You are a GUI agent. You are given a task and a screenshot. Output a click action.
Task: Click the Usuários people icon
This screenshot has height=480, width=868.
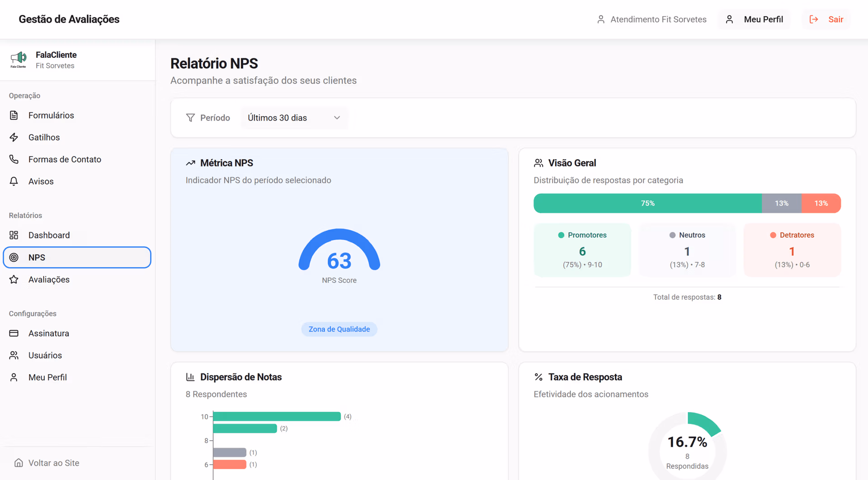pos(14,355)
